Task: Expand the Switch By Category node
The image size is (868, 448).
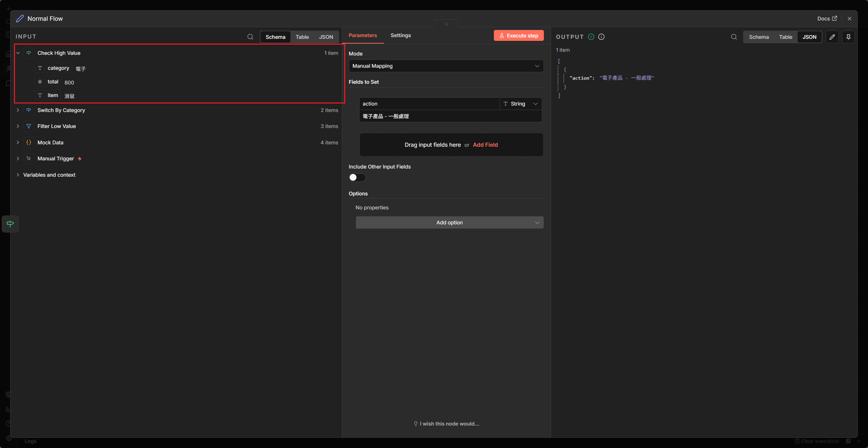Action: coord(18,110)
